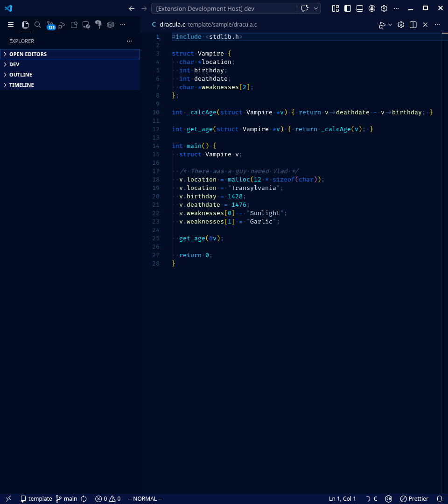
Task: Toggle the primary side bar
Action: tap(348, 9)
